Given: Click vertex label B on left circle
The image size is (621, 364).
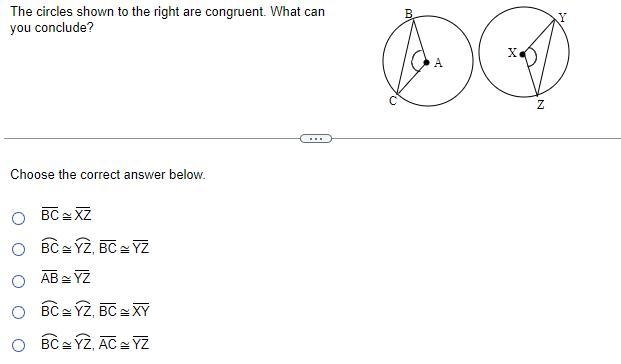Looking at the screenshot, I should tap(409, 14).
